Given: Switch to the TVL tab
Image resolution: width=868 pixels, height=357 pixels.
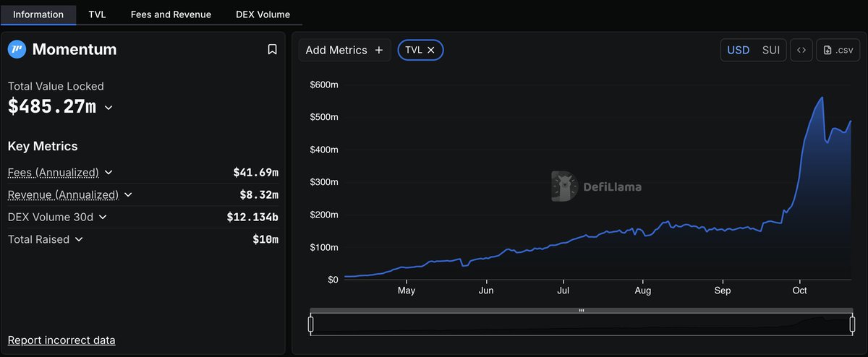Looking at the screenshot, I should [x=97, y=14].
